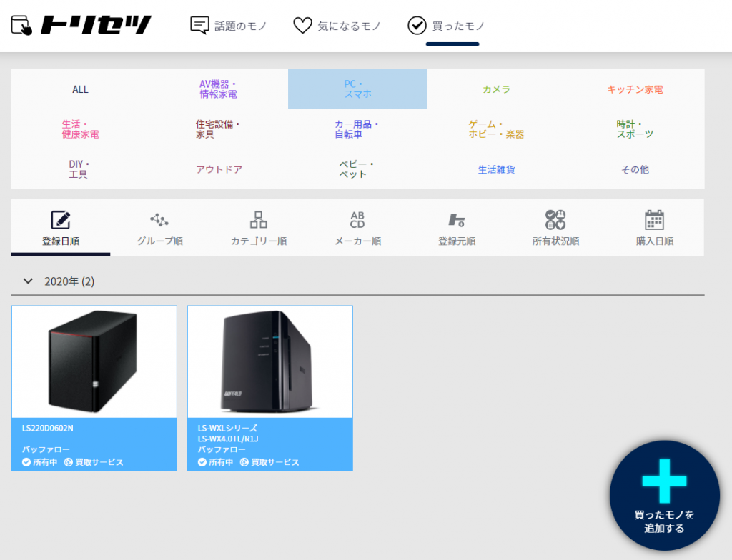Click the 2020年 (2) heading text

[x=69, y=281]
